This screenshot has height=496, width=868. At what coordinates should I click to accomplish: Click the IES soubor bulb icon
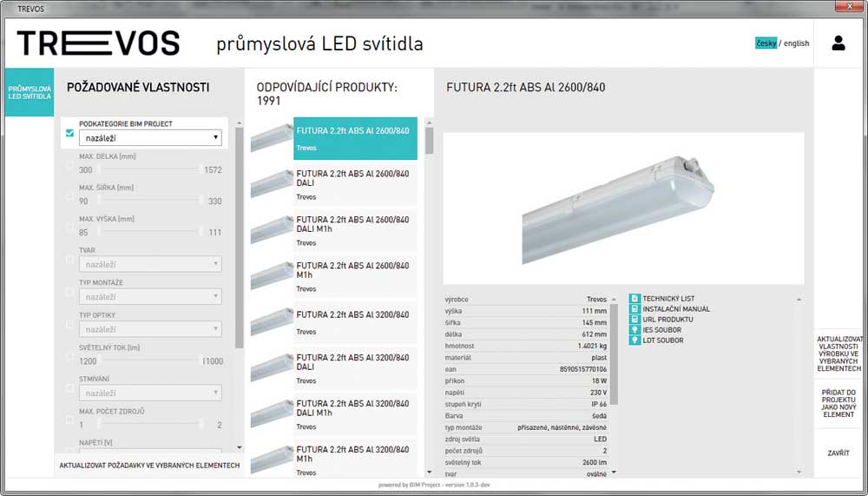(635, 330)
